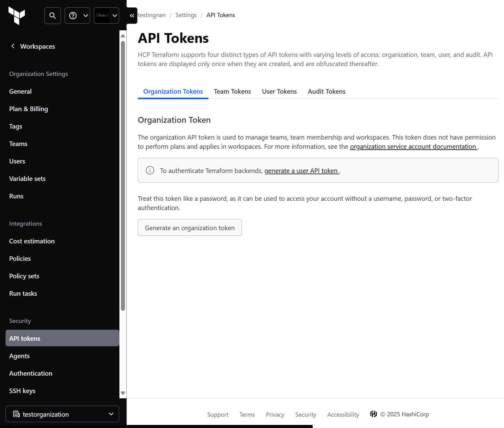Expand the testorganization switcher
This screenshot has height=428, width=504.
point(62,414)
